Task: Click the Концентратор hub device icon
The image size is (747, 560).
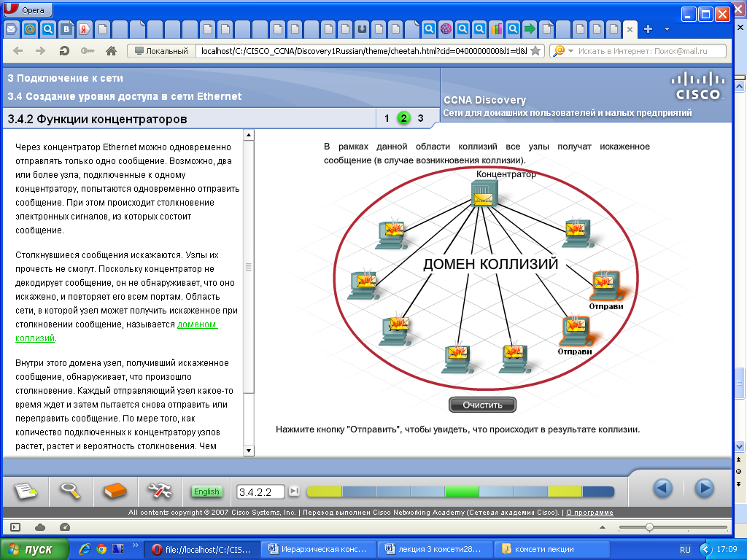Action: click(484, 194)
